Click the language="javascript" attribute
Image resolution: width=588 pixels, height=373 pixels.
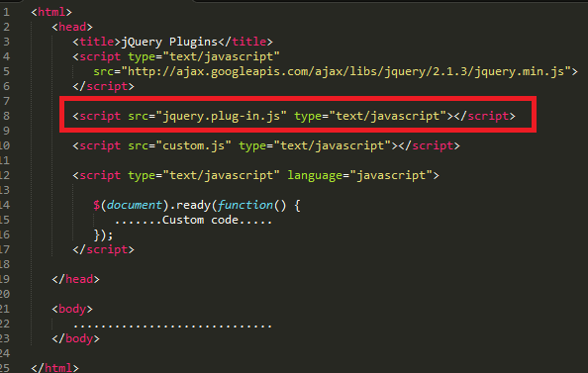pos(359,175)
